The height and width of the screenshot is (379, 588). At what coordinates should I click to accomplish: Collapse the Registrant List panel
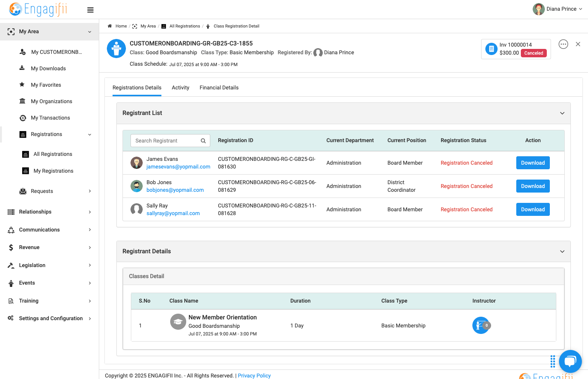(x=562, y=113)
